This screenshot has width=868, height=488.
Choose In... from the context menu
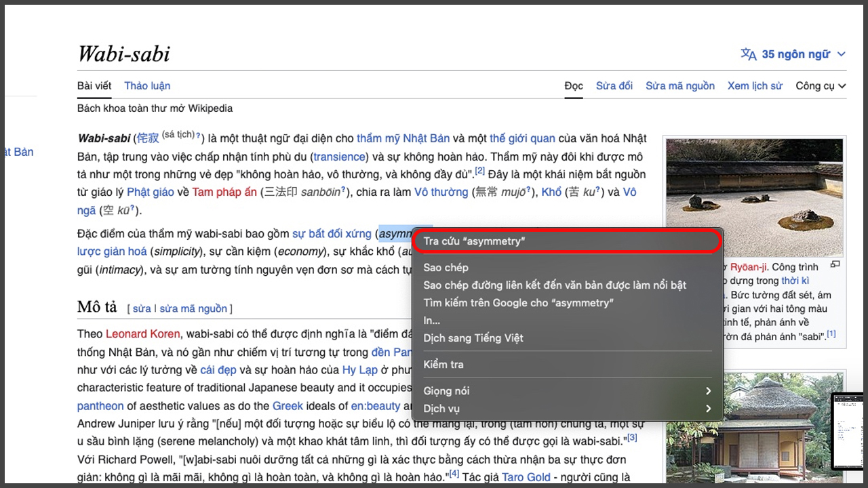568,321
